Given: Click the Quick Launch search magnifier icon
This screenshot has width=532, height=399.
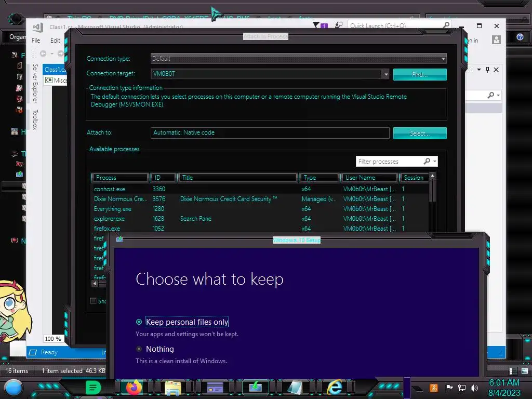Looking at the screenshot, I should pyautogui.click(x=446, y=25).
